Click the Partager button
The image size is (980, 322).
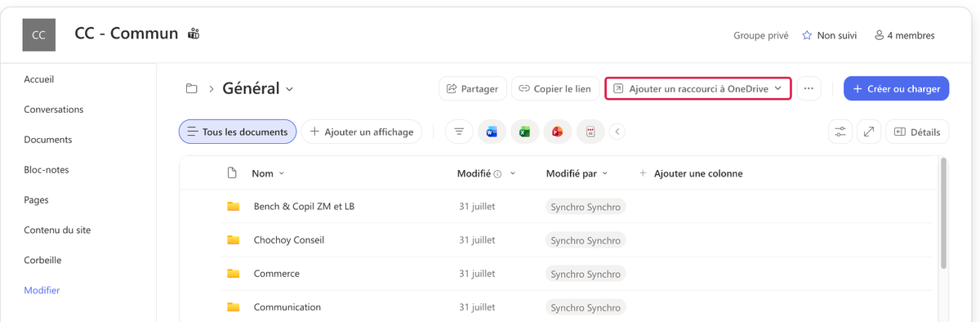[x=473, y=88]
